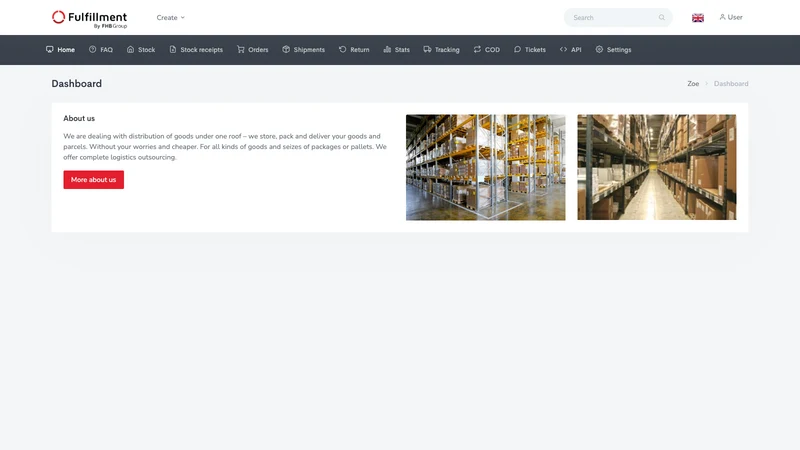This screenshot has height=450, width=800.
Task: Click the Create dropdown chevron arrow
Action: click(183, 17)
